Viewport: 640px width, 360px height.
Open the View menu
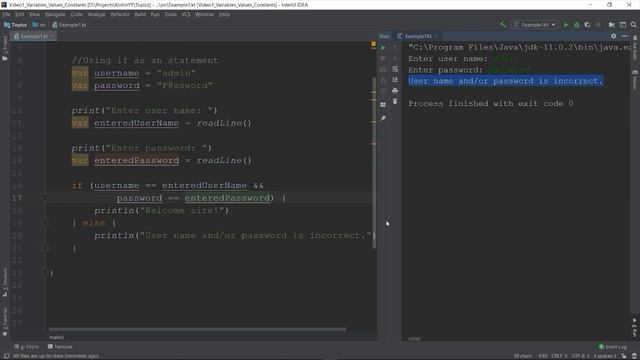34,14
